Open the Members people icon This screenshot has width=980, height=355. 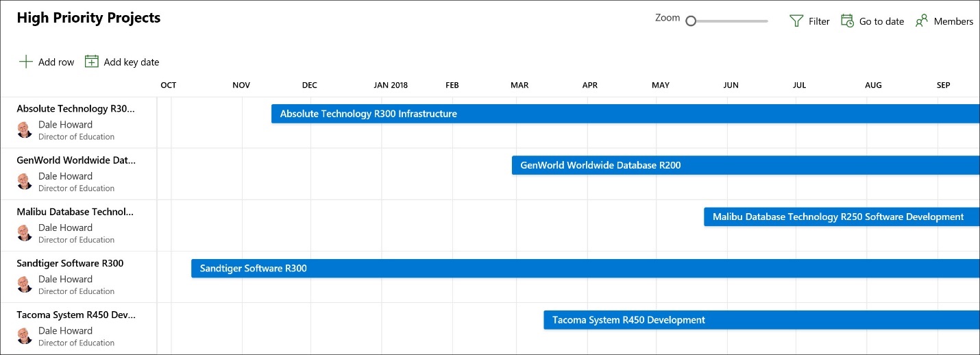[922, 21]
